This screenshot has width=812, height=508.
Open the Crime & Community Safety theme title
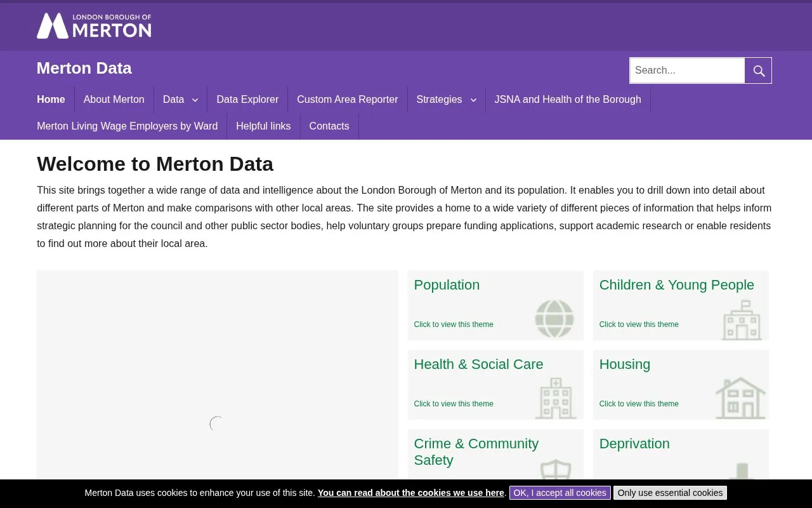[476, 452]
